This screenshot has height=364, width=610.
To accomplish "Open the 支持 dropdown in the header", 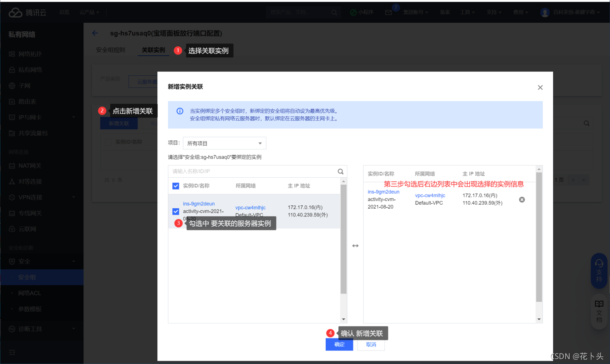I will (494, 12).
